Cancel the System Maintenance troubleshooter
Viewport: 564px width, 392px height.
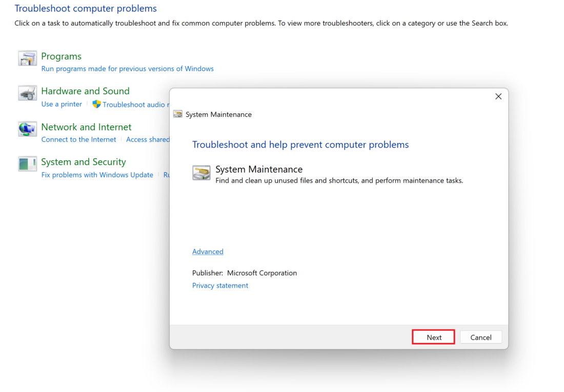click(480, 337)
